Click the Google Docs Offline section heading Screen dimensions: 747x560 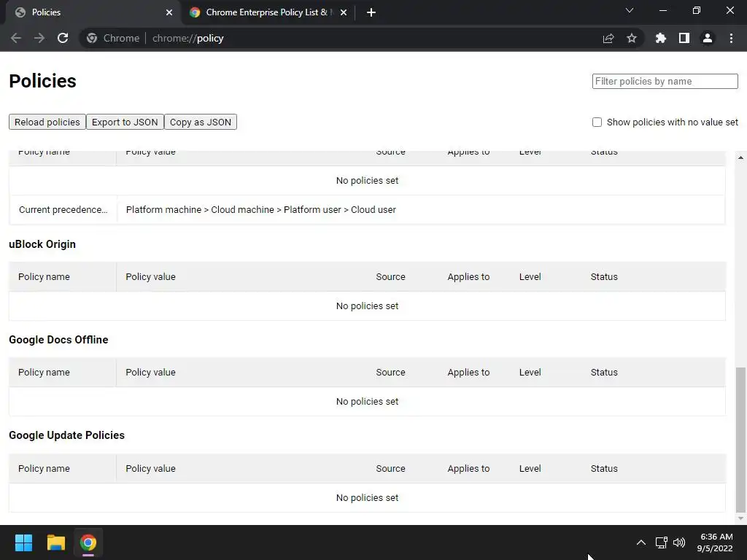(x=58, y=340)
